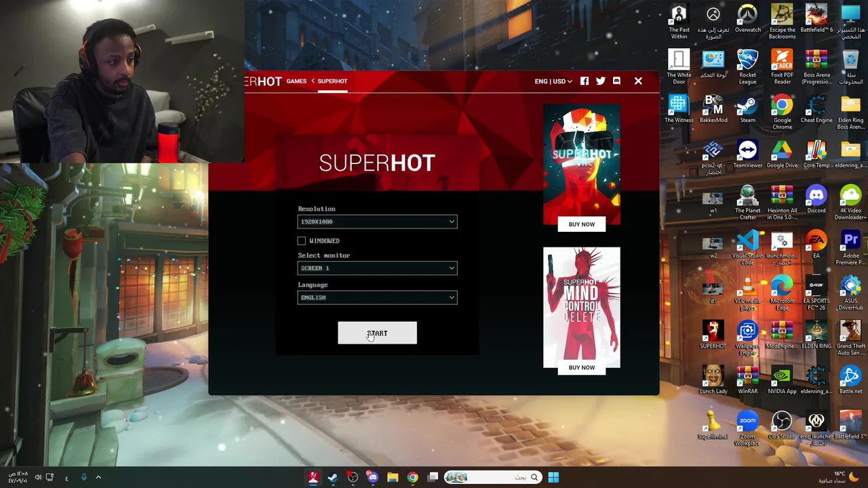Select SUPERHOT desktop shortcut
This screenshot has width=868, height=488.
(x=713, y=335)
